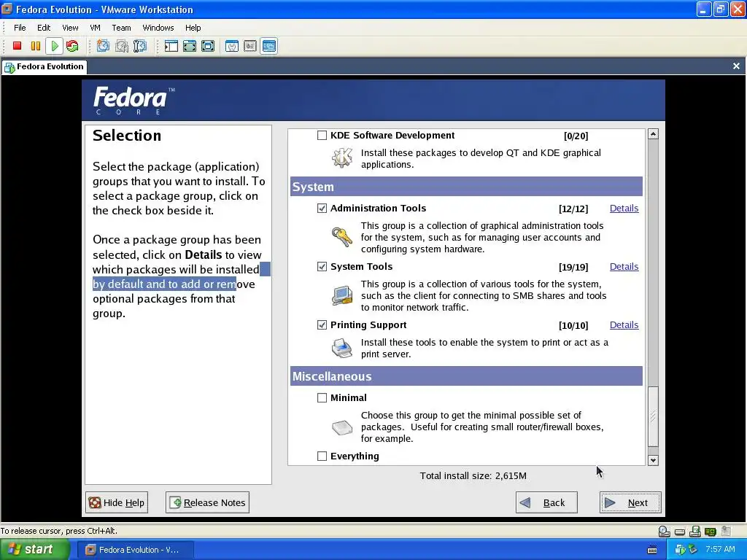Enter Full Screen mode icon

(x=208, y=46)
